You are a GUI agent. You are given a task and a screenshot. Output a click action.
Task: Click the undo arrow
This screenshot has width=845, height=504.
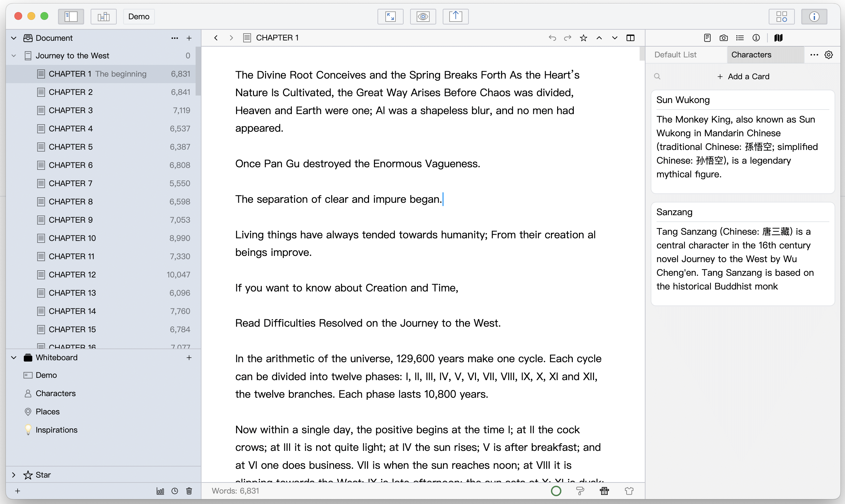pos(552,38)
